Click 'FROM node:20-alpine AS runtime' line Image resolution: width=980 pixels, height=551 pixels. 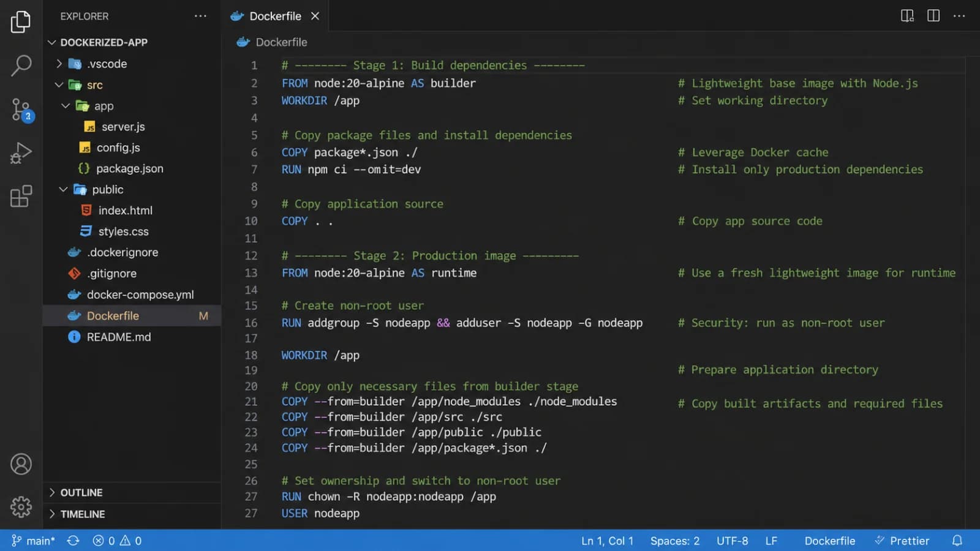(379, 273)
